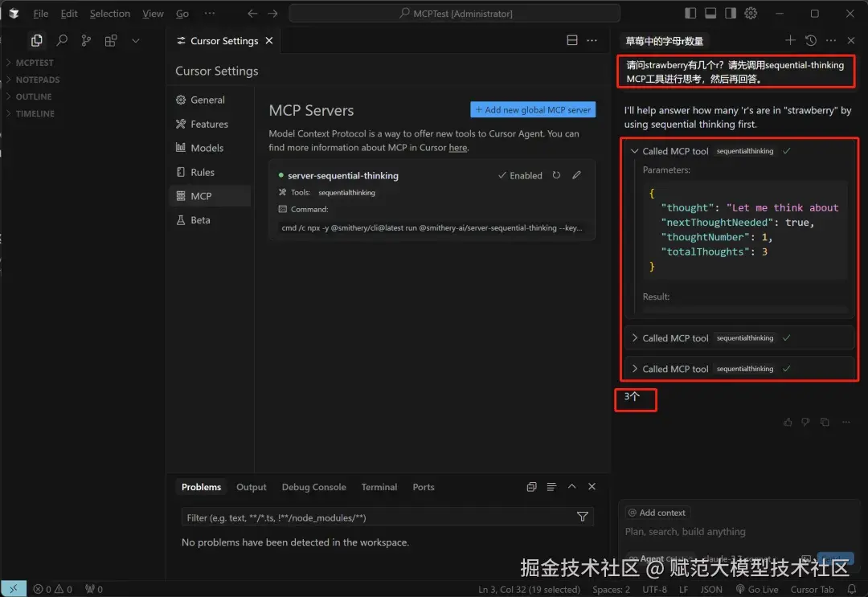The height and width of the screenshot is (597, 868).
Task: Open the Edit menu
Action: coord(69,14)
